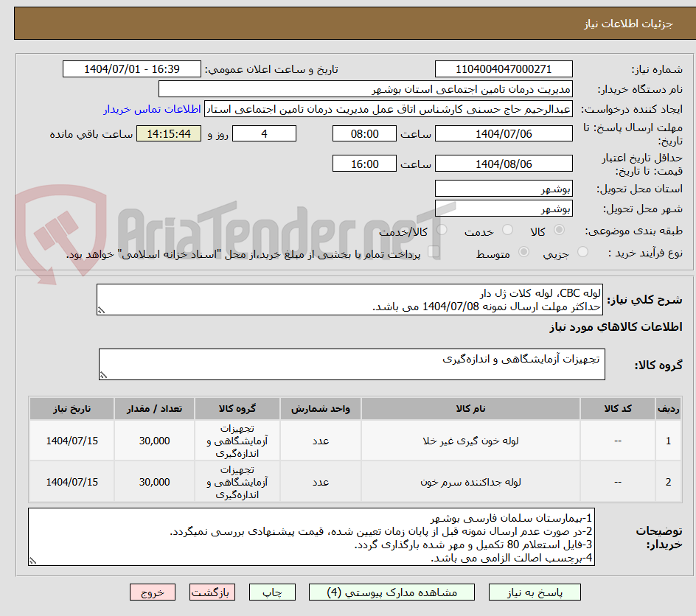Select the 'کالا' radio button
The image size is (696, 616).
point(560,230)
